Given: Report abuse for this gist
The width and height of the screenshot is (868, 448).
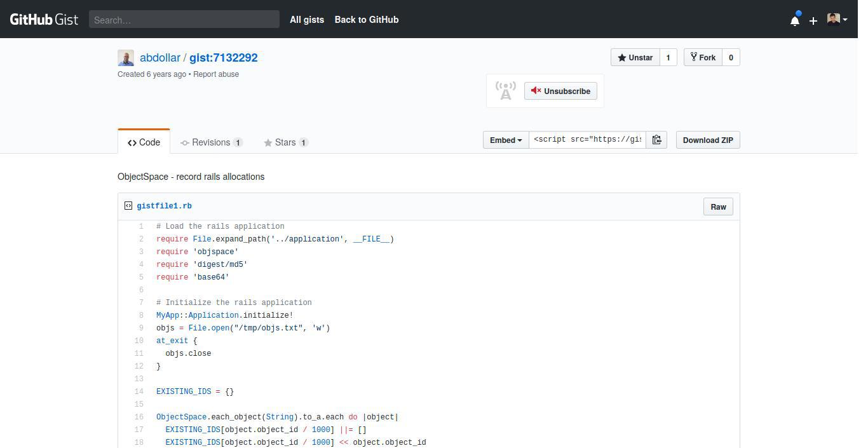Looking at the screenshot, I should (216, 74).
